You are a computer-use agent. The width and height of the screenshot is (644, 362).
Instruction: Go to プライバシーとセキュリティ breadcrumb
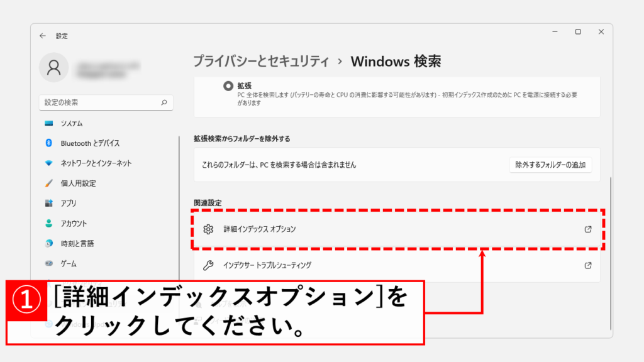click(x=261, y=61)
